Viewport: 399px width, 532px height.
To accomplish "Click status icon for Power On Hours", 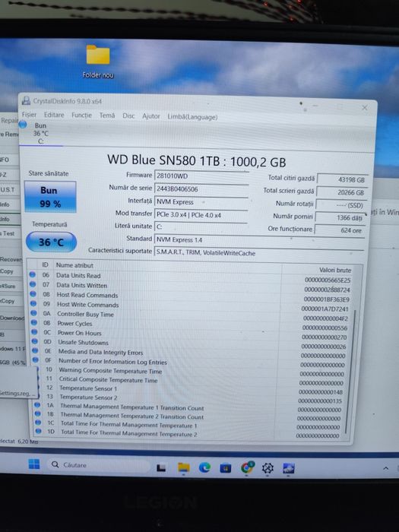I will [x=35, y=332].
